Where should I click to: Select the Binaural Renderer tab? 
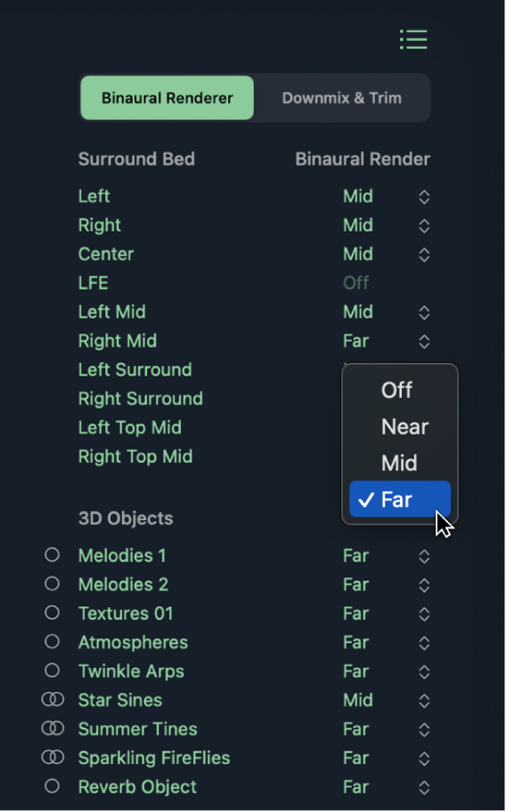pos(167,98)
